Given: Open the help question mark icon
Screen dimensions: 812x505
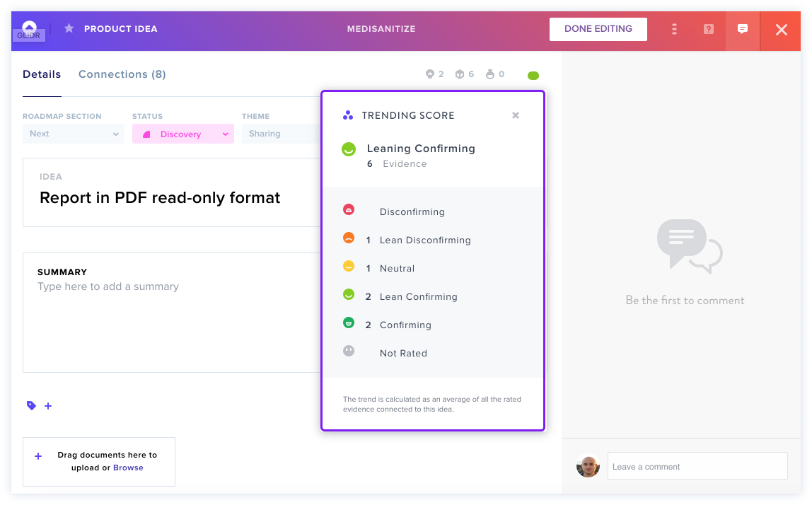Looking at the screenshot, I should coord(708,29).
